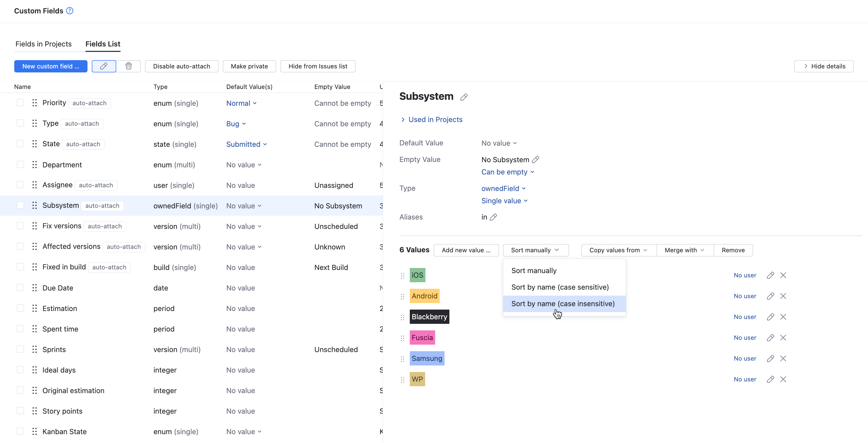The image size is (868, 443).
Task: Edit the 'in' alias via pencil icon
Action: click(x=493, y=217)
